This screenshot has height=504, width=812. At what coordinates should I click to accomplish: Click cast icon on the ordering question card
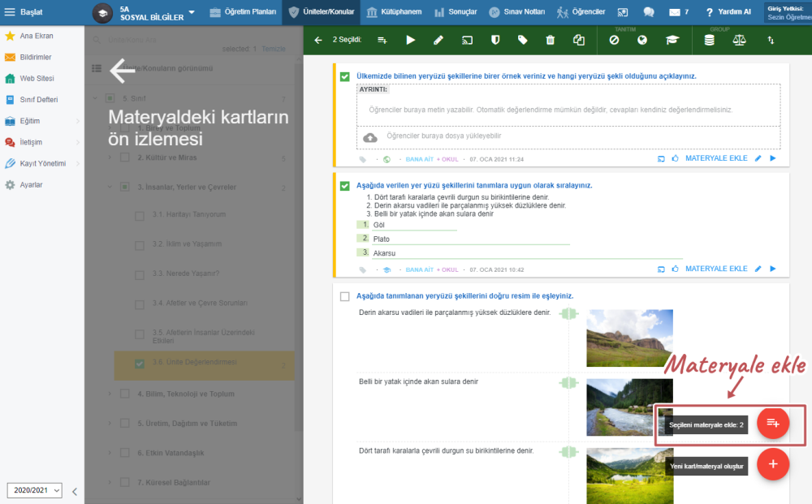tap(661, 269)
